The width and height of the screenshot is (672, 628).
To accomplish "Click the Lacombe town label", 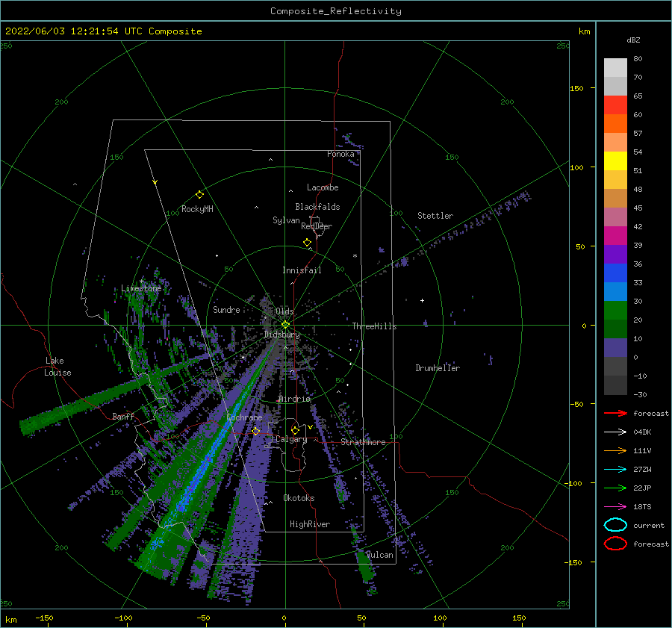I will [323, 187].
